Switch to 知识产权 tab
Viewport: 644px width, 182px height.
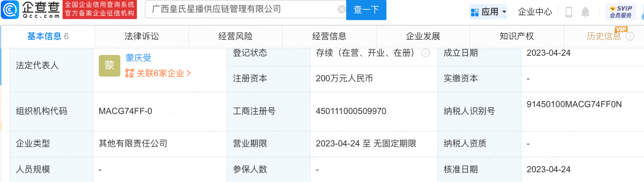[516, 36]
